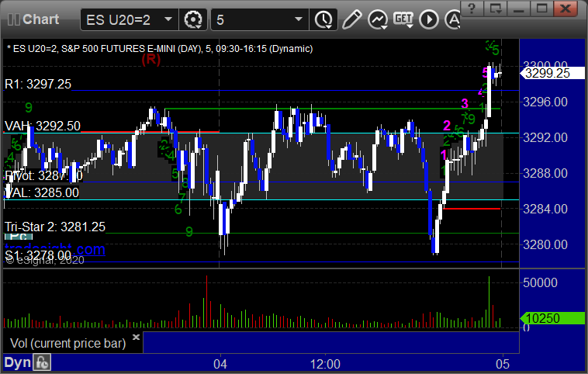Select the pencil drawing tools icon
Viewport: 588px width, 374px height.
(351, 19)
